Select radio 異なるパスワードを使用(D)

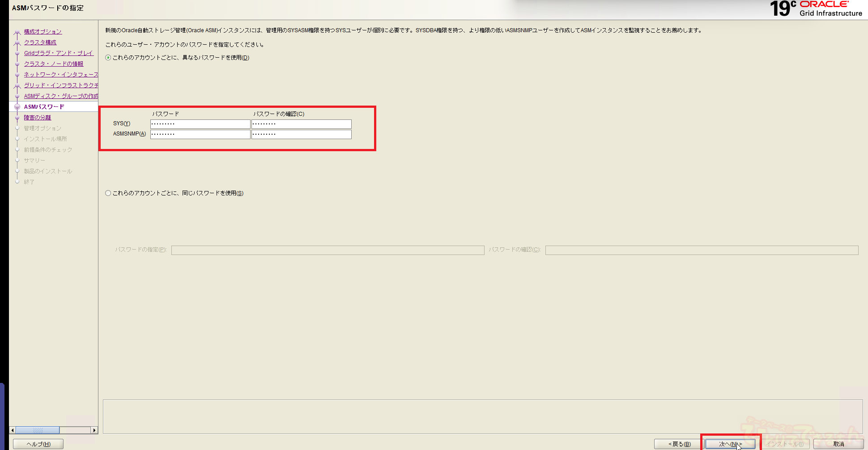tap(108, 58)
